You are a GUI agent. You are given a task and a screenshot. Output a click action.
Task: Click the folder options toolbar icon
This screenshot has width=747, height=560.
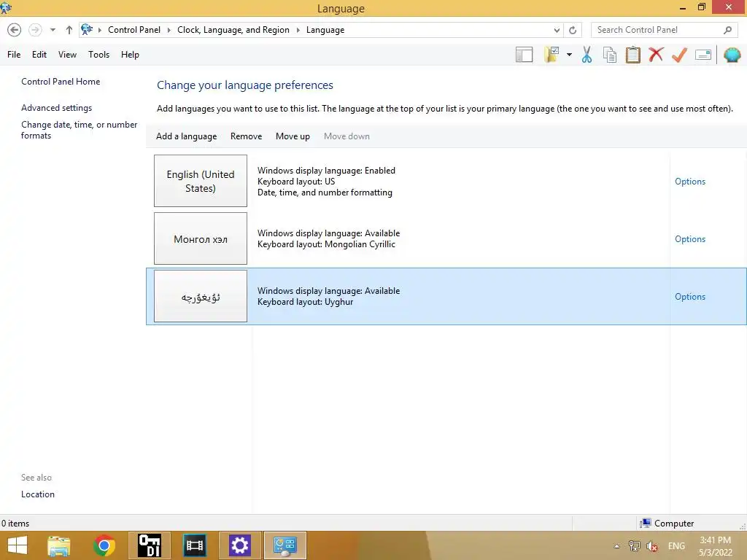coord(551,55)
